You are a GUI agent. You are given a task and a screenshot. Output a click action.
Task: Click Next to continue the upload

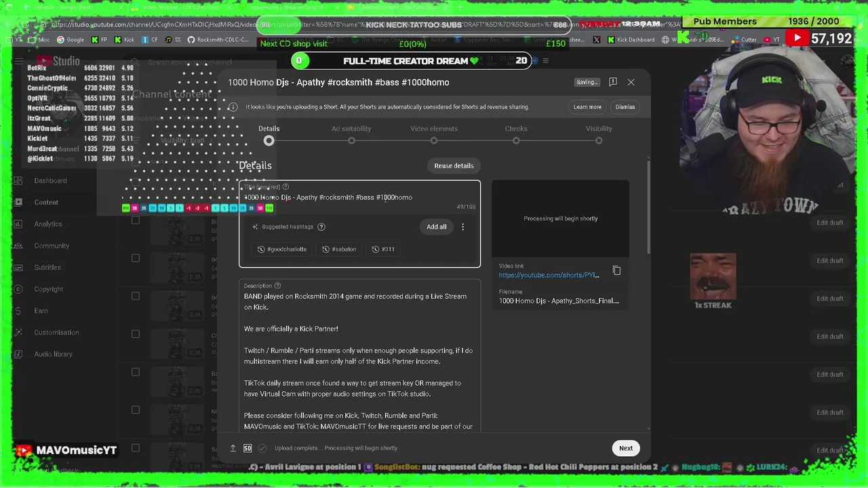tap(626, 448)
